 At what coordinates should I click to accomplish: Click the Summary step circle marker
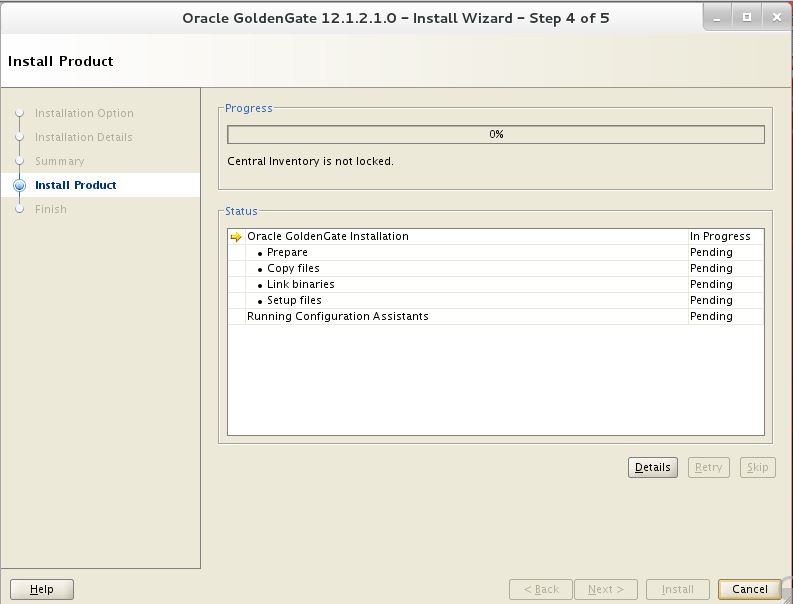(x=19, y=161)
